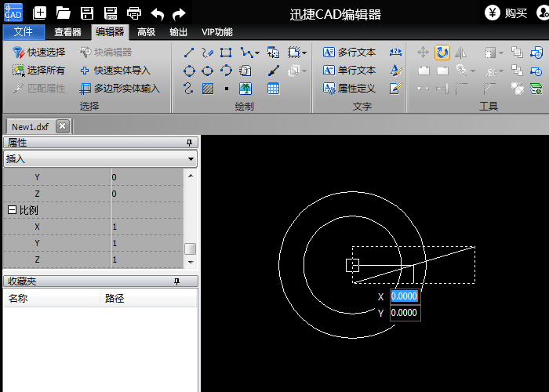Click the Undo arrow in title bar
This screenshot has width=549, height=392.
coord(157,13)
